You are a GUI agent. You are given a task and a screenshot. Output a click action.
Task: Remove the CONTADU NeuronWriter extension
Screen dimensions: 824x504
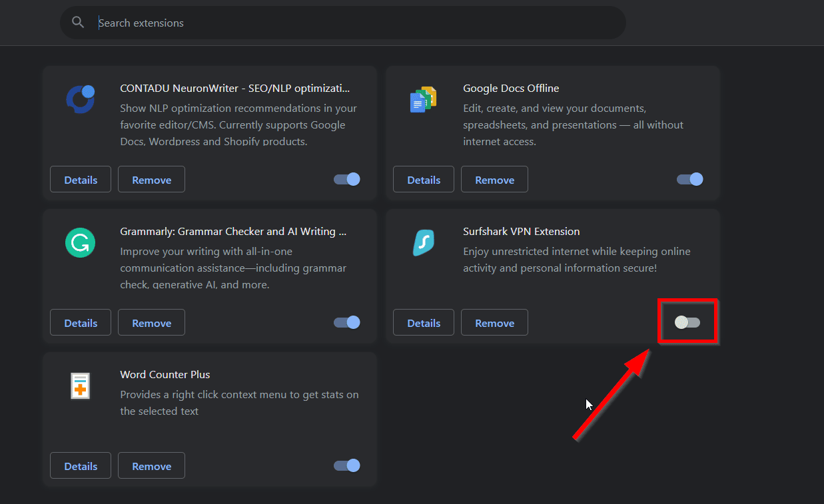tap(151, 180)
